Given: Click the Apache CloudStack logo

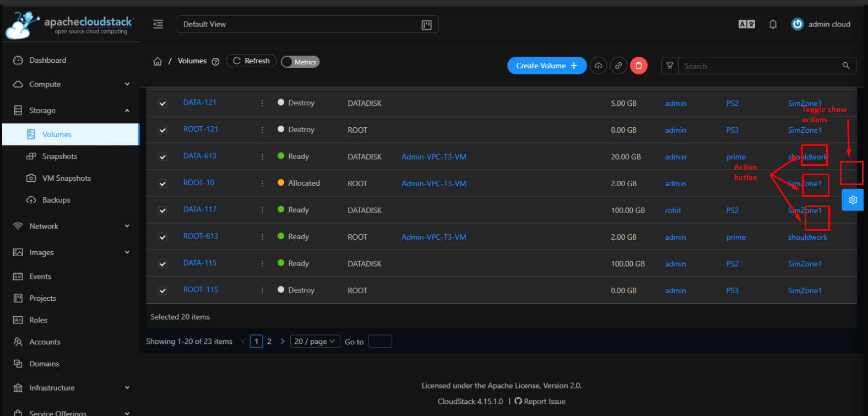Looking at the screenshot, I should tap(70, 25).
